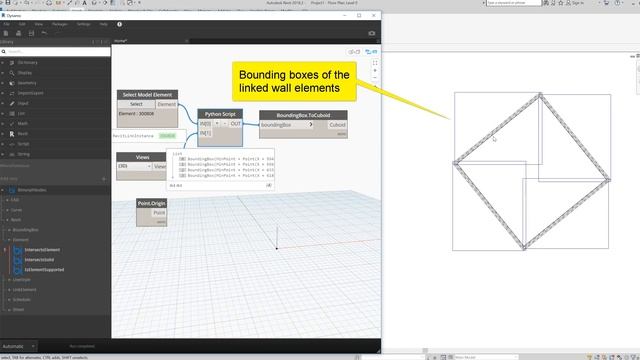Click the camera export image icon

(371, 33)
